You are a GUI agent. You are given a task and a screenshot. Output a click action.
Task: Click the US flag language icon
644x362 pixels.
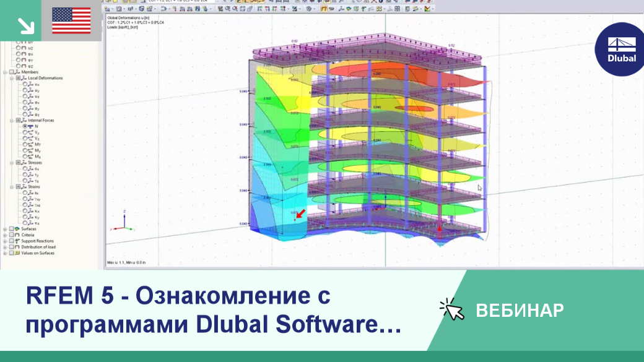point(71,20)
